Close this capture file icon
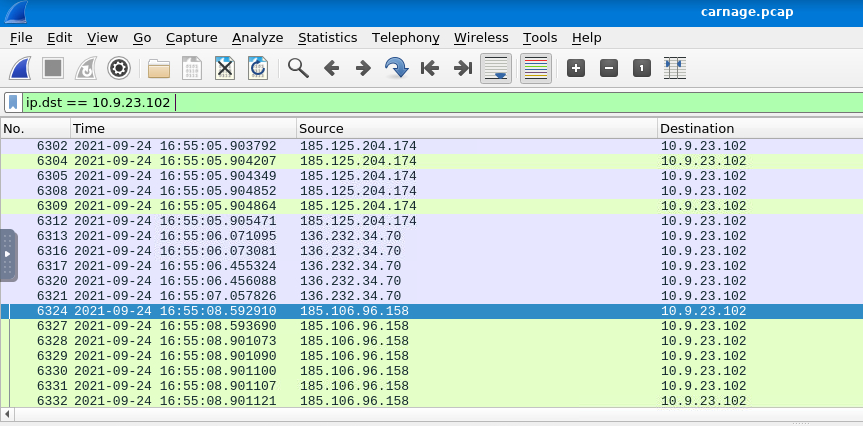 tap(225, 68)
